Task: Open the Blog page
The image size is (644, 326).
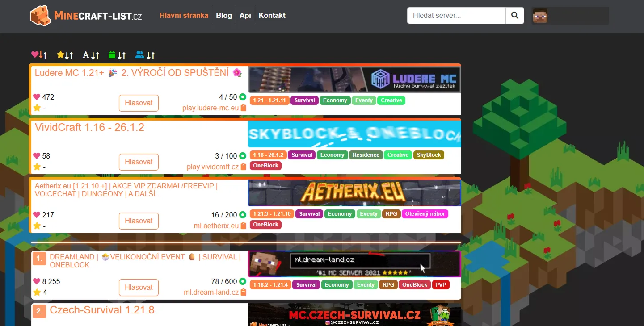Action: click(224, 15)
